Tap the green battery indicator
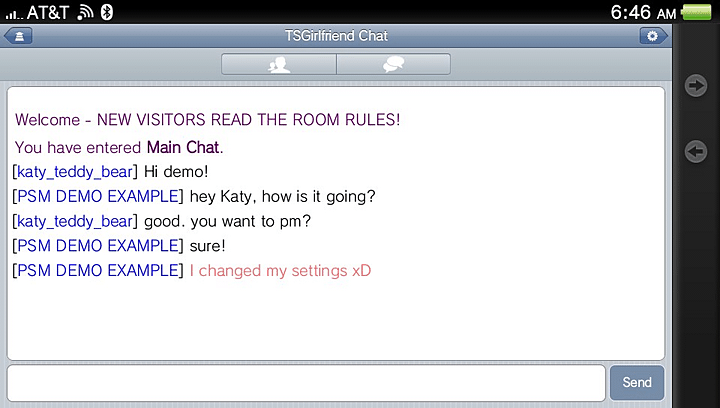 point(697,12)
